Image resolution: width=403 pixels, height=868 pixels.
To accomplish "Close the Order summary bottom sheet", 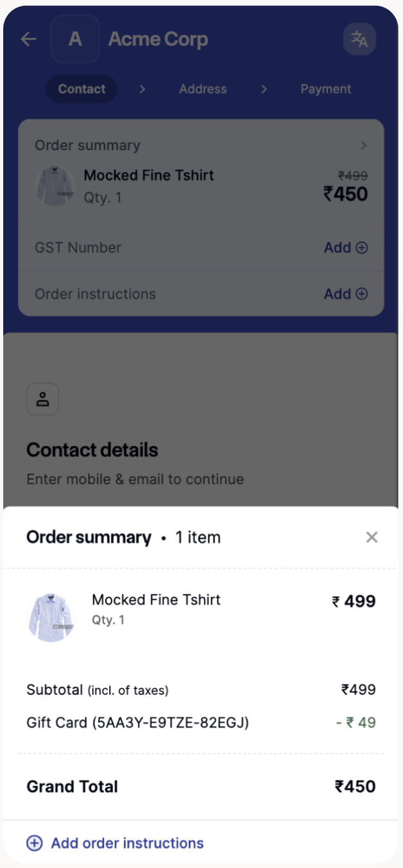I will (372, 537).
